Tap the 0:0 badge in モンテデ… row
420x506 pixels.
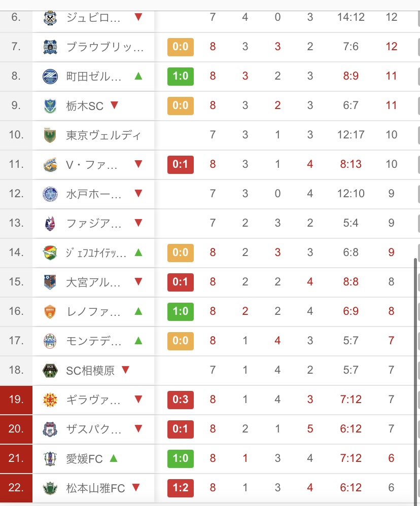(x=181, y=340)
